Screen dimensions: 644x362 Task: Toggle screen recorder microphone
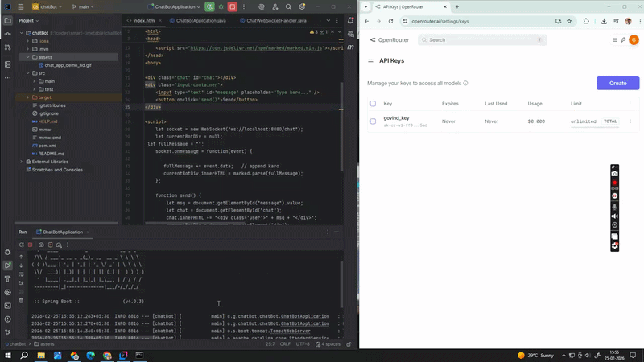(614, 207)
